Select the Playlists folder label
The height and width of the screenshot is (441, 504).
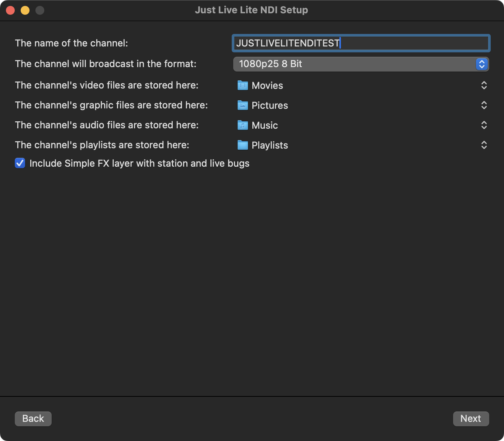(270, 145)
